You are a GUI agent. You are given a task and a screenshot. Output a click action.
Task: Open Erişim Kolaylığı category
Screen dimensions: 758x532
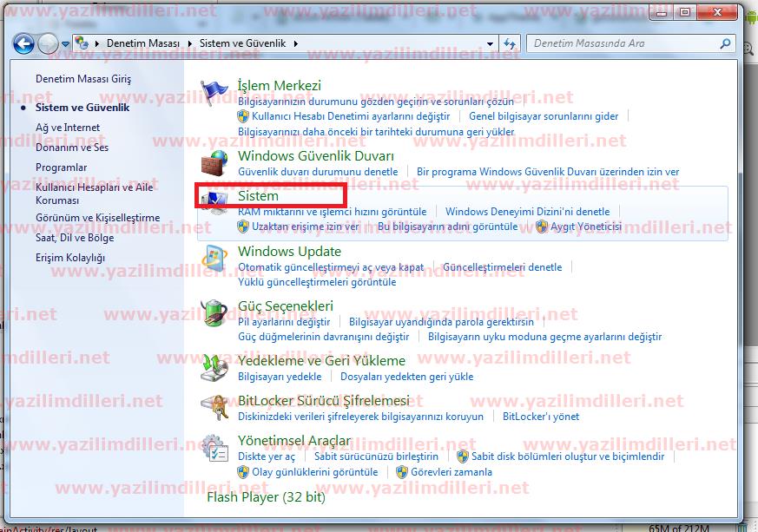pyautogui.click(x=70, y=258)
